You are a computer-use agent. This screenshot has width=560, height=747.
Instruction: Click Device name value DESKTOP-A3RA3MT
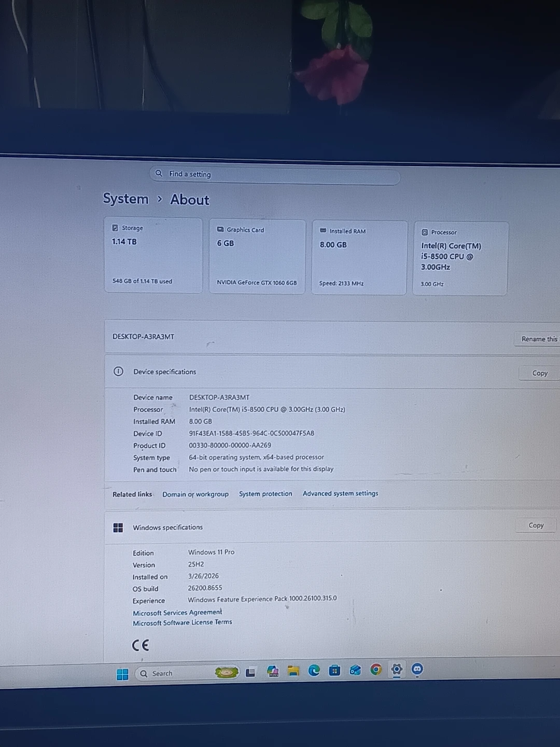point(219,397)
